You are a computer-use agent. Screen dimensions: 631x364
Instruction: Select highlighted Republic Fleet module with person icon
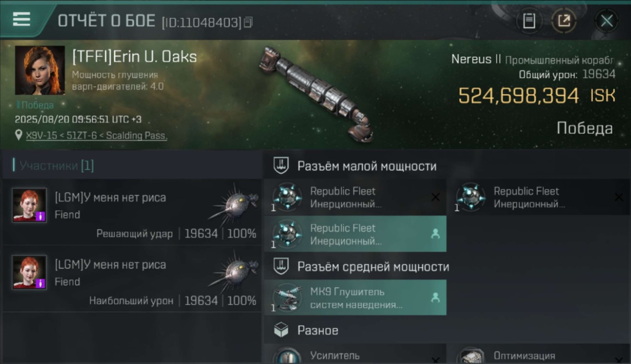[x=355, y=234]
